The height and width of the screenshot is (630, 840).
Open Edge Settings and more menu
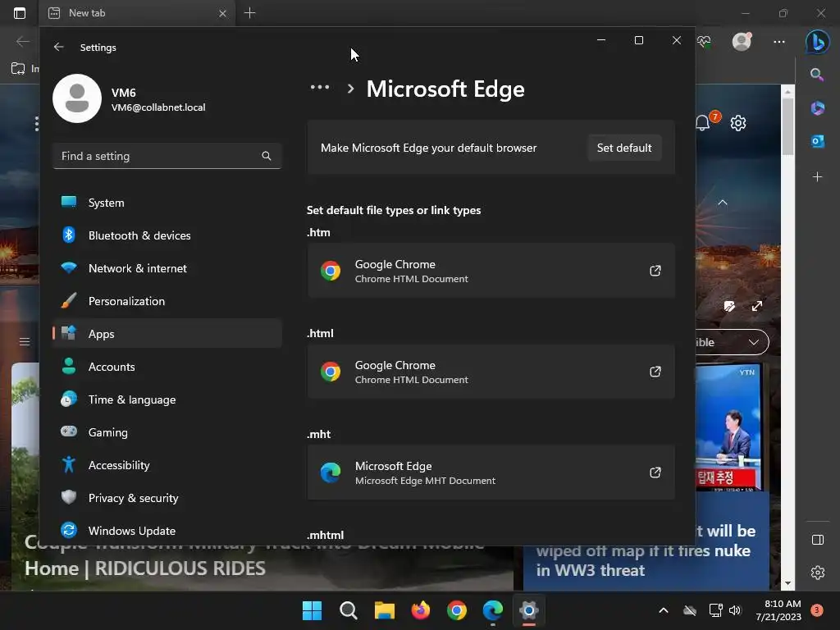pos(779,41)
